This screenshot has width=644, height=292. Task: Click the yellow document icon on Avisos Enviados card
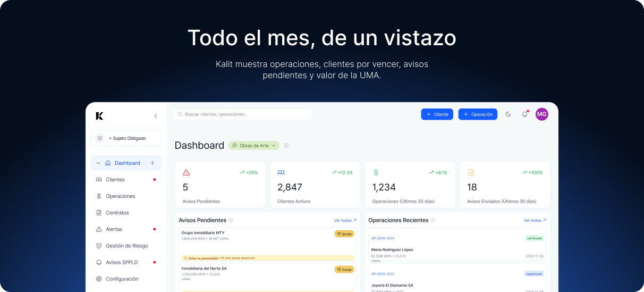[470, 172]
